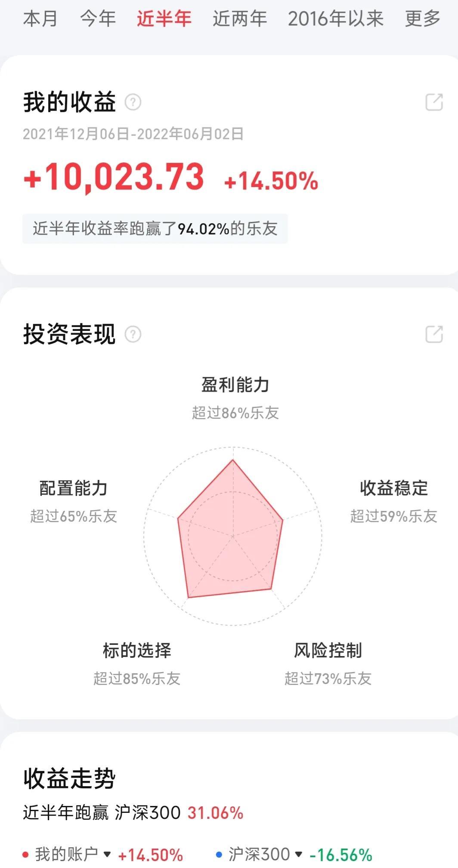Tap the 标的选择 radar label

pos(137,650)
